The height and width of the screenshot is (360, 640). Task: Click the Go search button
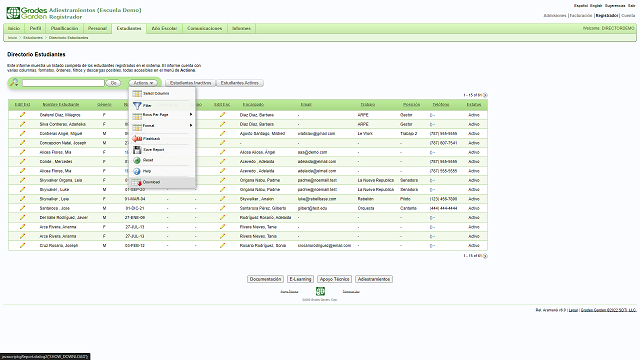[x=113, y=83]
